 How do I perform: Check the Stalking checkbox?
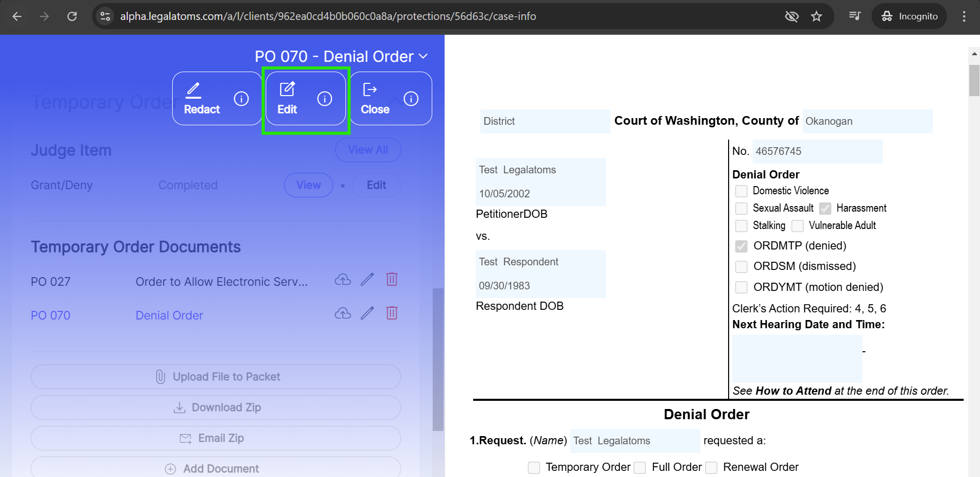point(741,226)
